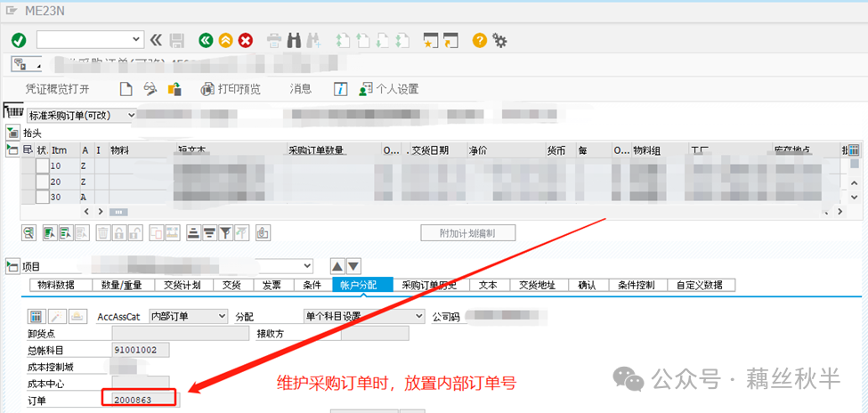The height and width of the screenshot is (413, 868).
Task: Open the 项目 item selector dropdown
Action: click(x=308, y=266)
